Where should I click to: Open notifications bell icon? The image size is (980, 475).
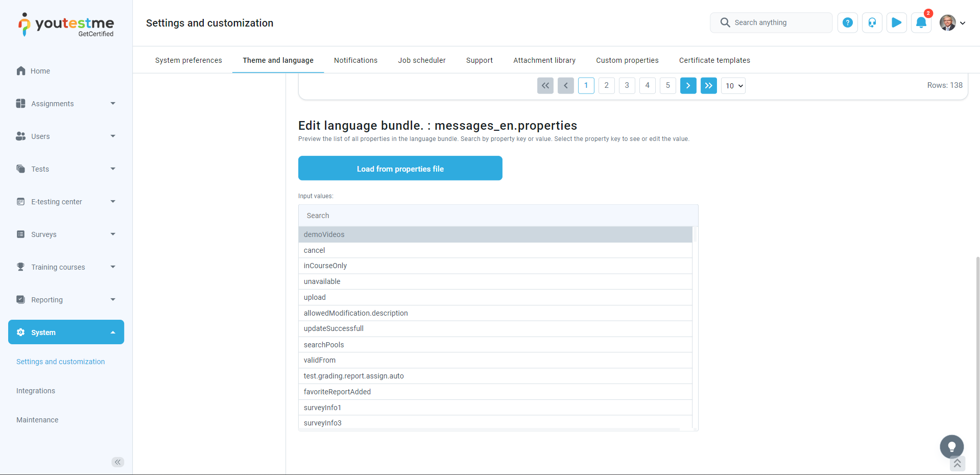(x=921, y=22)
